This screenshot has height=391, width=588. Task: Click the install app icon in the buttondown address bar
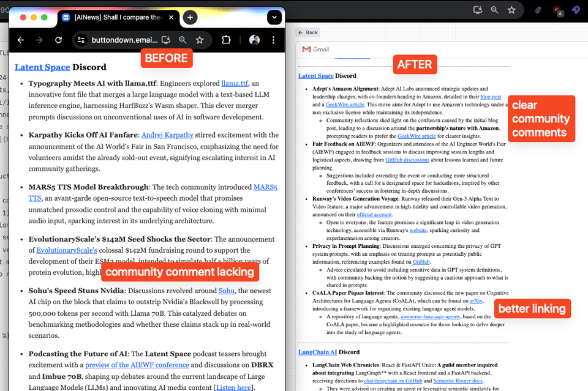tap(165, 40)
